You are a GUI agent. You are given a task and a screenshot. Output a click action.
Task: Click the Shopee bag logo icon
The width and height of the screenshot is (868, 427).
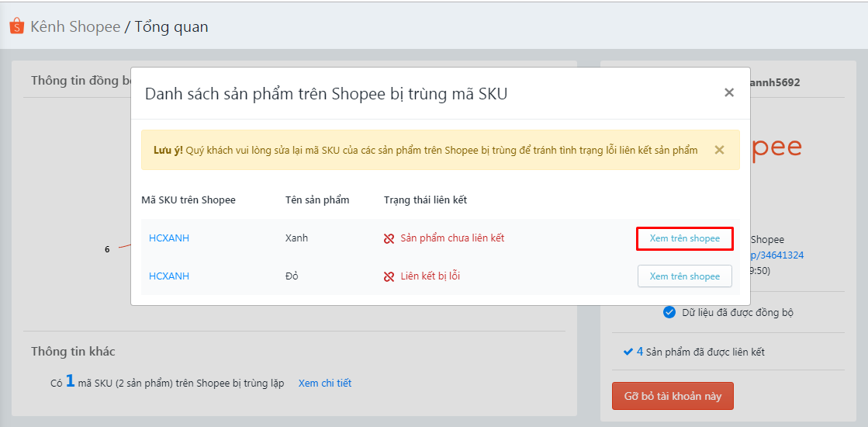[x=16, y=26]
